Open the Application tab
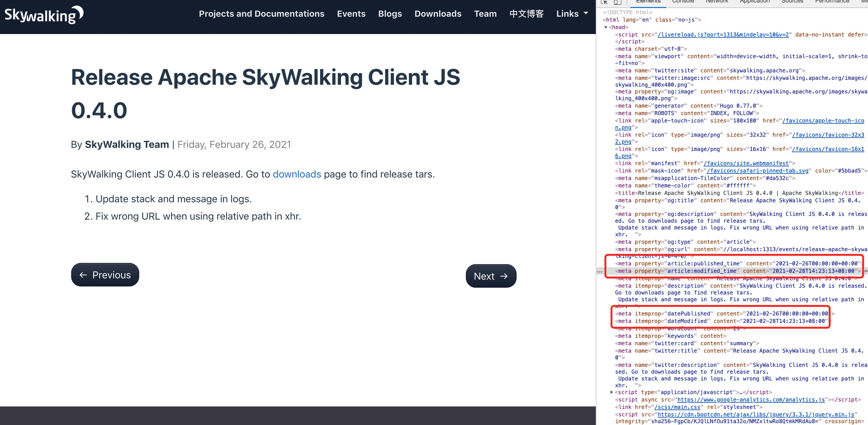Viewport: 868px width, 425px height. click(754, 2)
